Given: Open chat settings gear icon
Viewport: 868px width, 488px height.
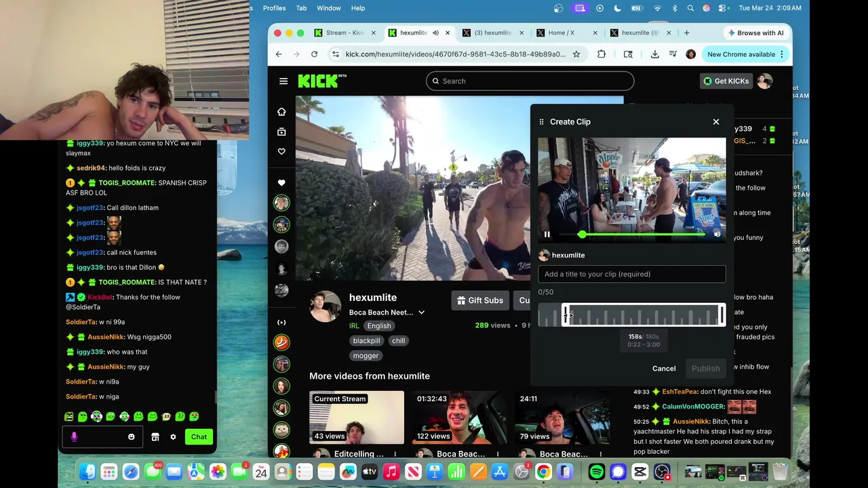Looking at the screenshot, I should [173, 437].
